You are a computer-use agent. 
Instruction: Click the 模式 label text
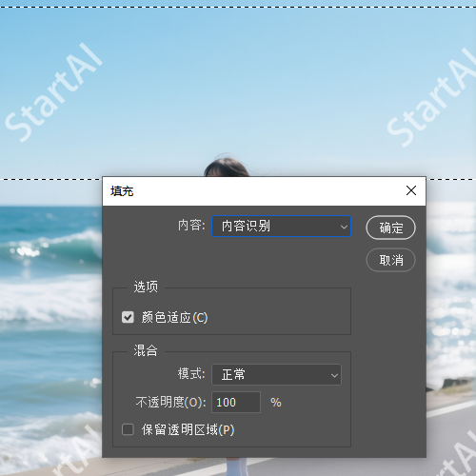(x=191, y=374)
